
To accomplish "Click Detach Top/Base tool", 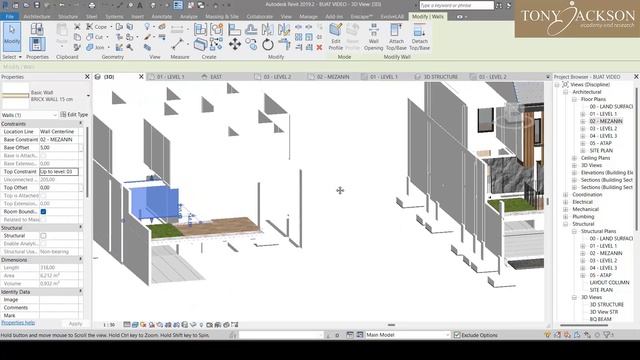I will (419, 37).
